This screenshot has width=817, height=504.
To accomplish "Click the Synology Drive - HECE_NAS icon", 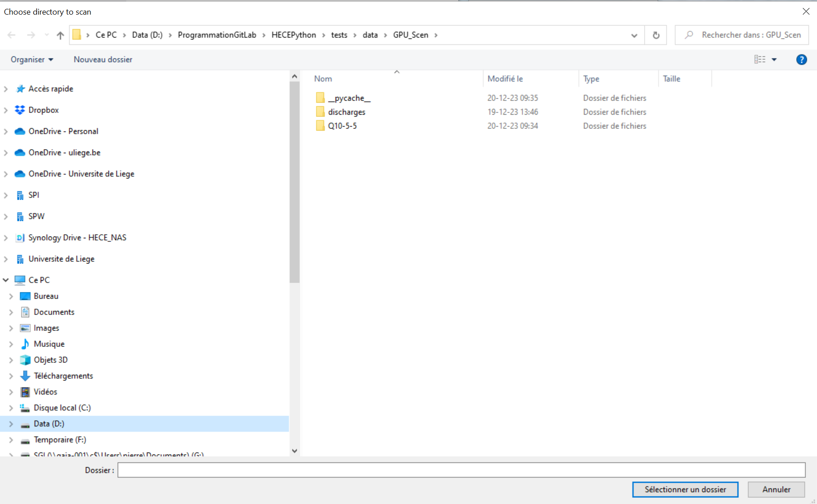I will 20,238.
